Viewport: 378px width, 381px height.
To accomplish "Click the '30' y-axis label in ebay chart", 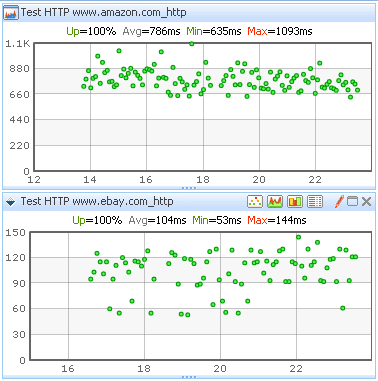I will (19, 335).
